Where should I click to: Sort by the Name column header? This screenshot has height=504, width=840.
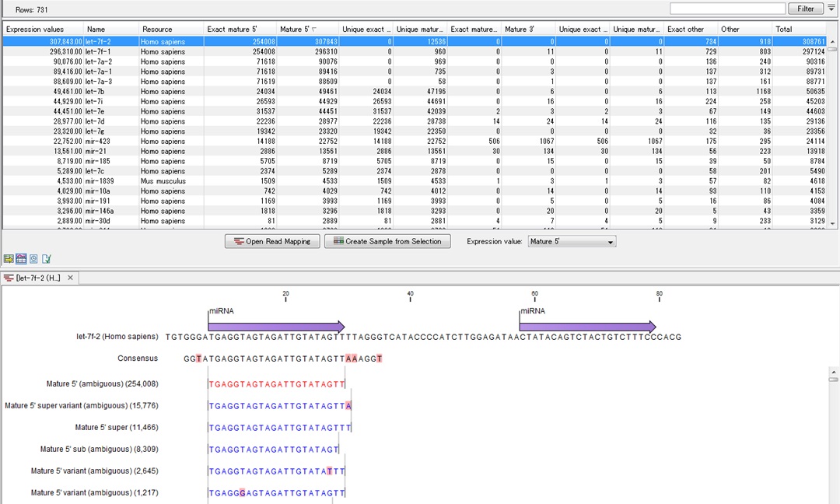[111, 29]
